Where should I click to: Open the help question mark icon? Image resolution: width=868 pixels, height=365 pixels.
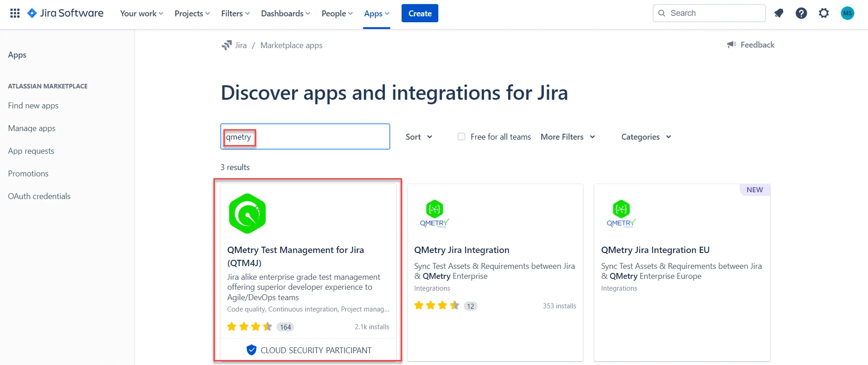click(x=801, y=13)
